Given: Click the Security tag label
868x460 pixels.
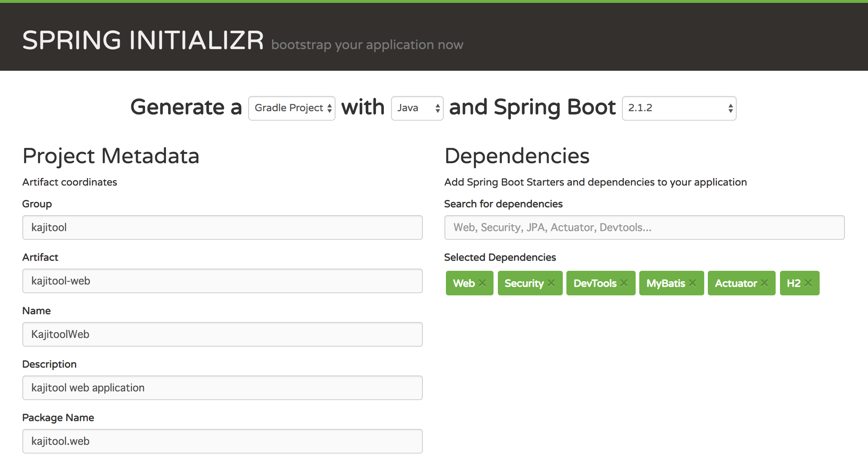Looking at the screenshot, I should point(524,283).
